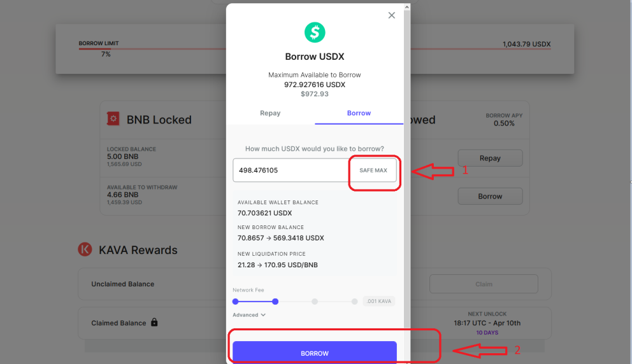Click the SAFE MAX button

[x=373, y=171]
